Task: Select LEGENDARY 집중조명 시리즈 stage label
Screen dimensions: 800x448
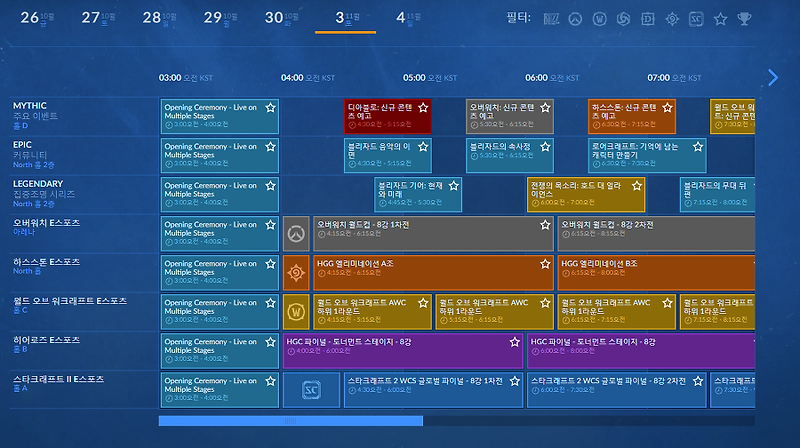Action: (44, 193)
